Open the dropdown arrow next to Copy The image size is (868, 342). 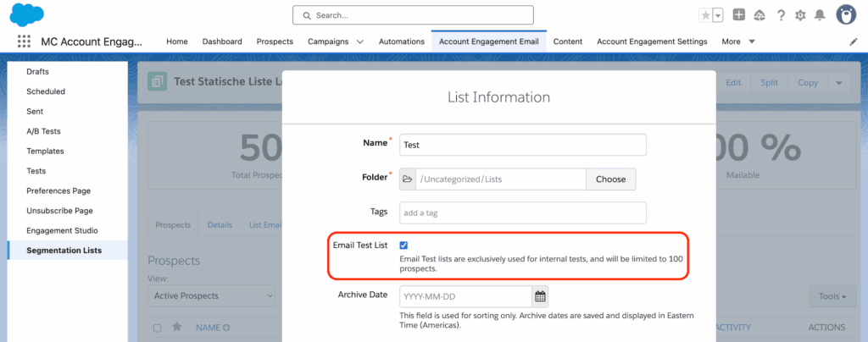pyautogui.click(x=838, y=83)
